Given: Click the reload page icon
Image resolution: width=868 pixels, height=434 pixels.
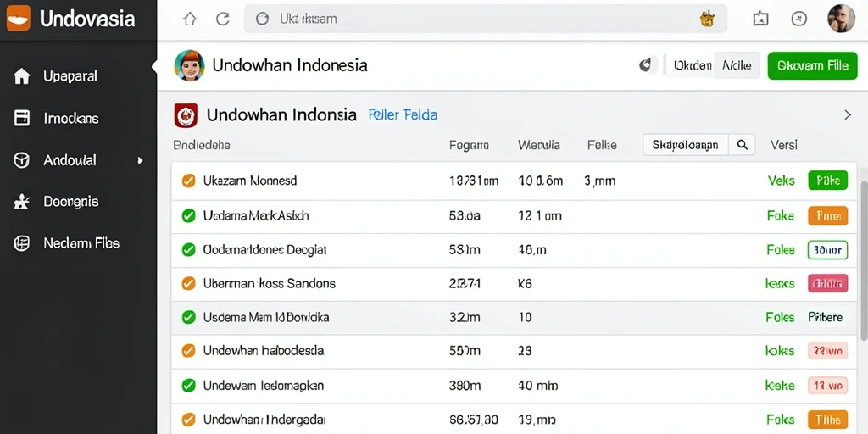Looking at the screenshot, I should pos(223,19).
